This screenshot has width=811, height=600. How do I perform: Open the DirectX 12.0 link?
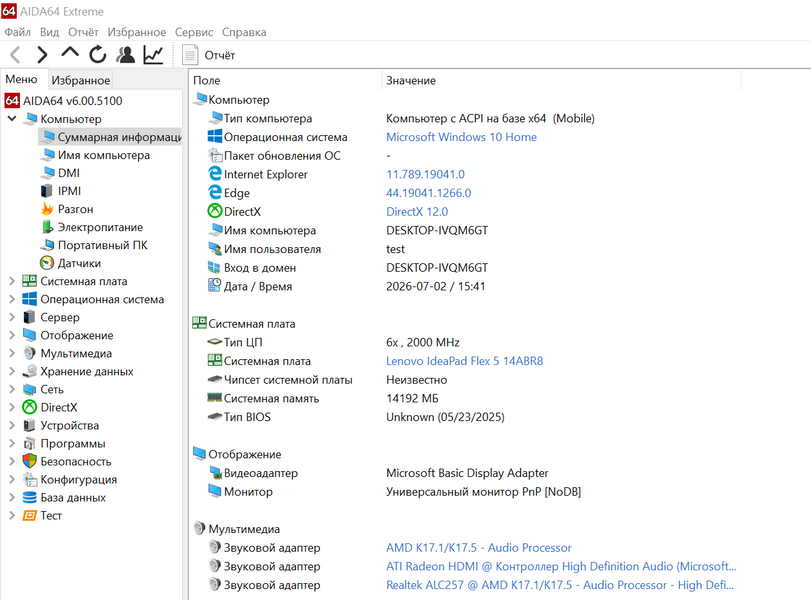tap(417, 212)
